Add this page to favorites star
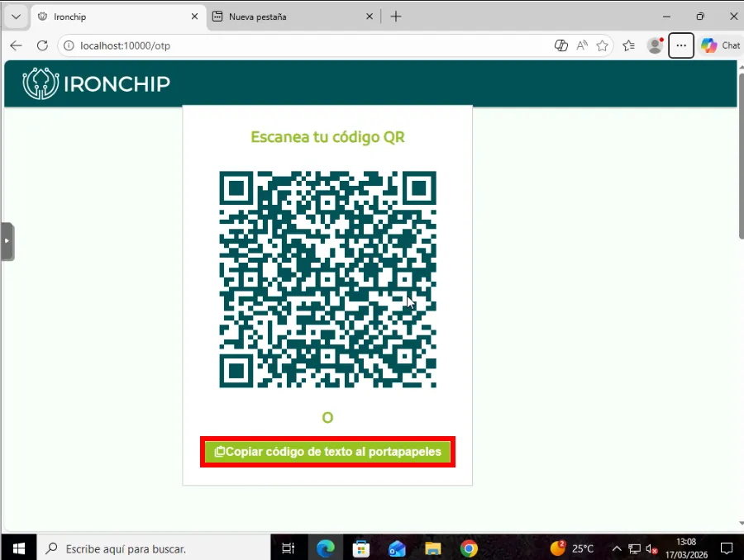 point(602,45)
